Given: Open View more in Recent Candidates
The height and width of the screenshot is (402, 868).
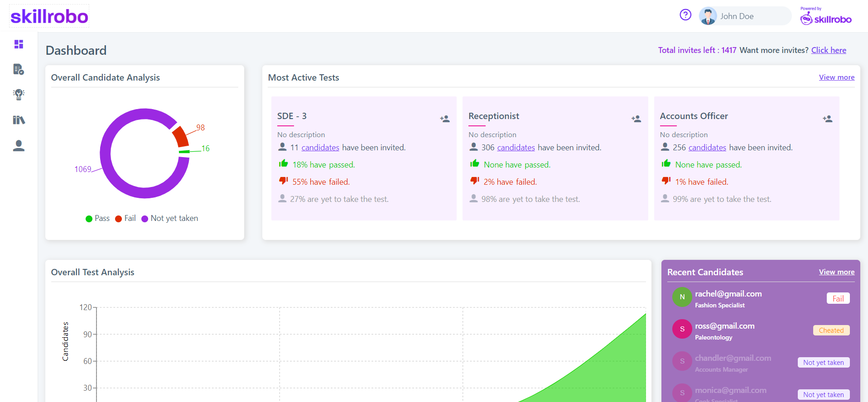Looking at the screenshot, I should 837,272.
